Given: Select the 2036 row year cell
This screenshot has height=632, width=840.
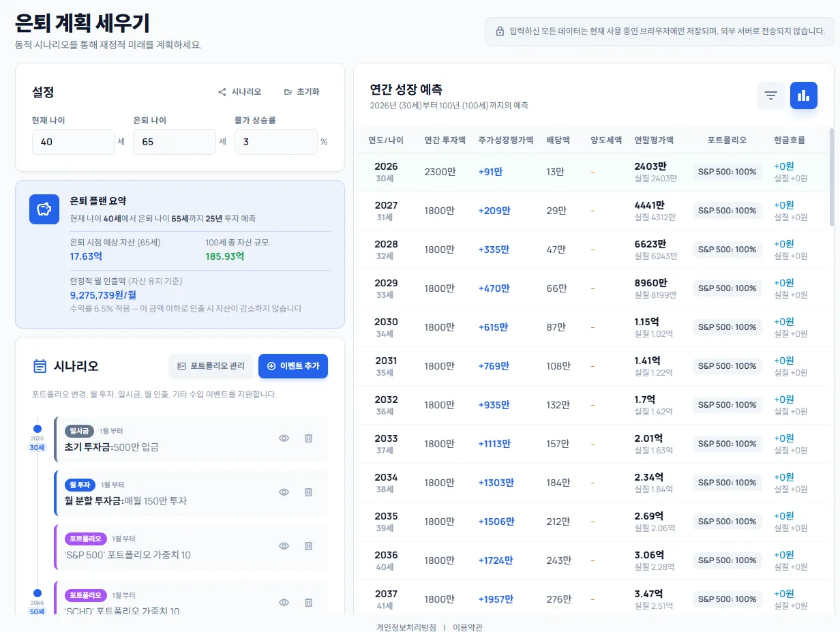Looking at the screenshot, I should (386, 560).
